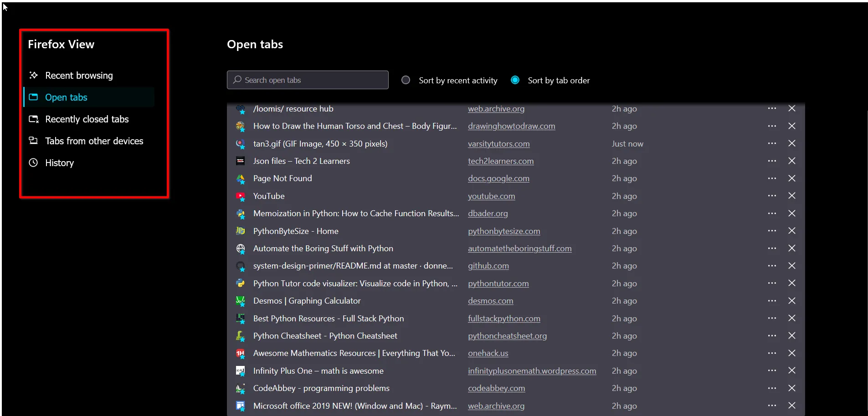Open the Recent browsing section
Screen dimensions: 868x416
(89, 75)
